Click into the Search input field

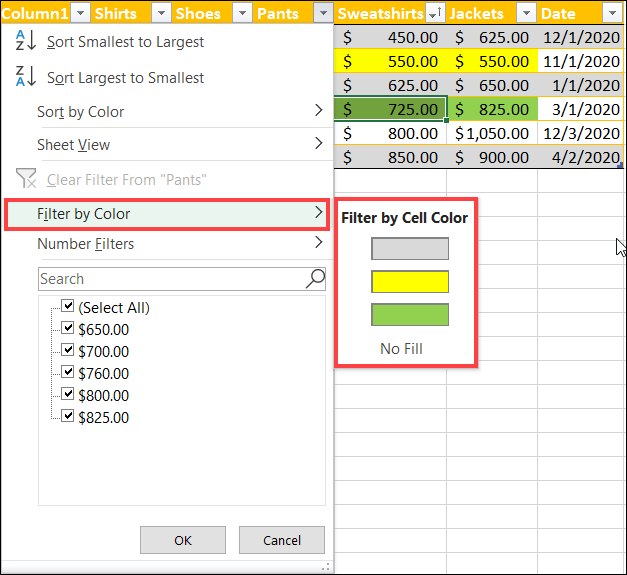click(172, 279)
